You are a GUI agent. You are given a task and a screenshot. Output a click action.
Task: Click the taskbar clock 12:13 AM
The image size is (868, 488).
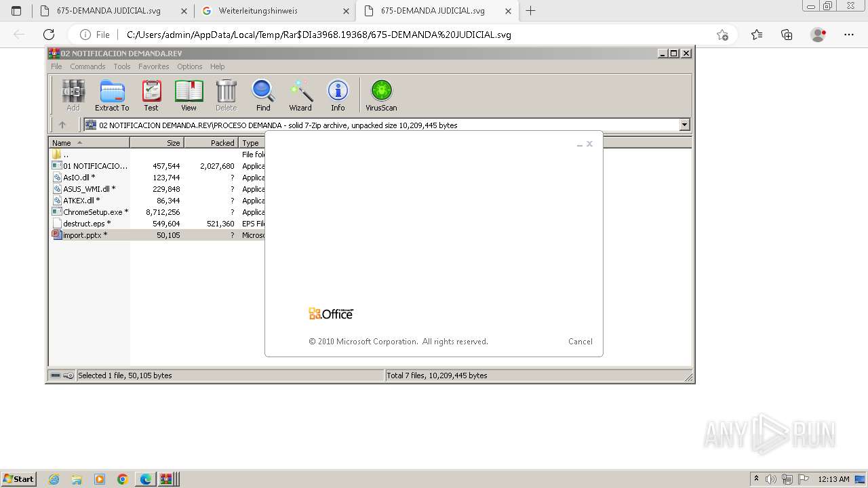(833, 479)
